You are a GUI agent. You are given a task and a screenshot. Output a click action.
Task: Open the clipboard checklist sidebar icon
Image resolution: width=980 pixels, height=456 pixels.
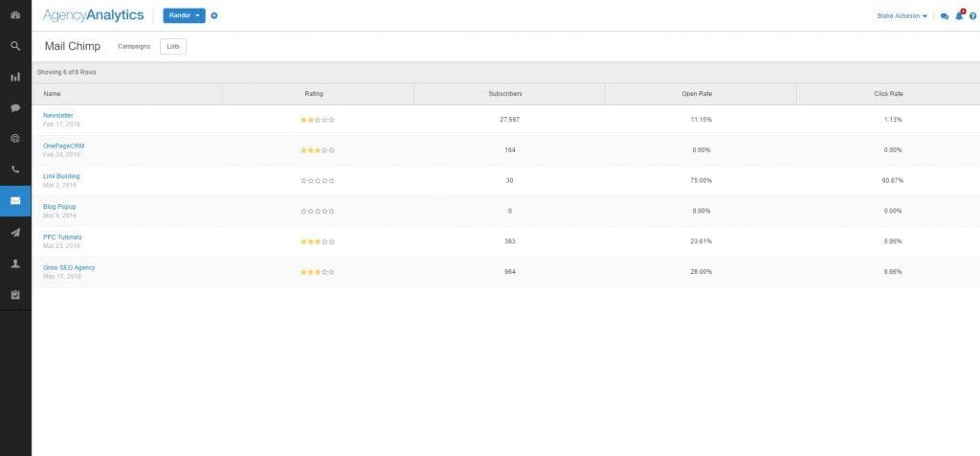coord(15,294)
